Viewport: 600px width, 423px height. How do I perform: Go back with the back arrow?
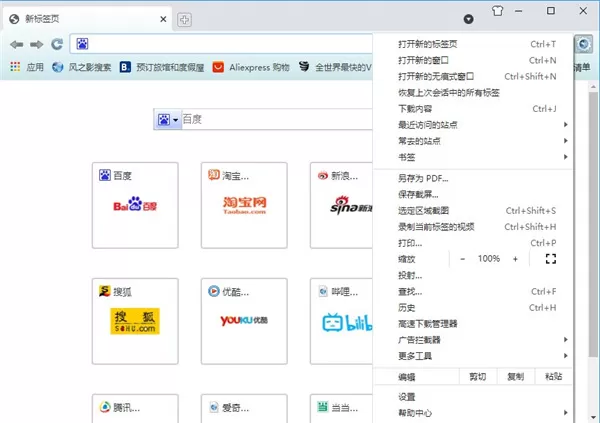(16, 44)
